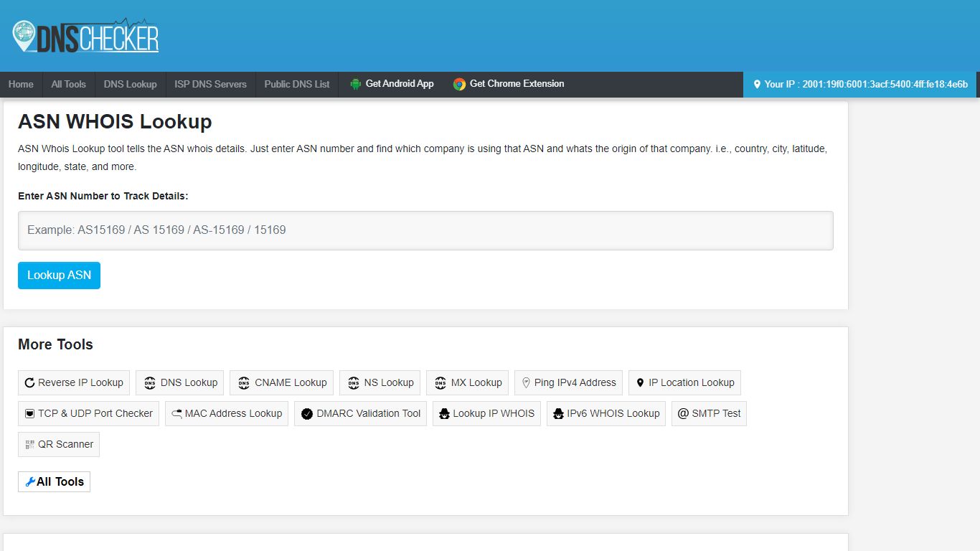Open Ping IPv4 Address tool
Screen dimensions: 980x551
pos(568,383)
